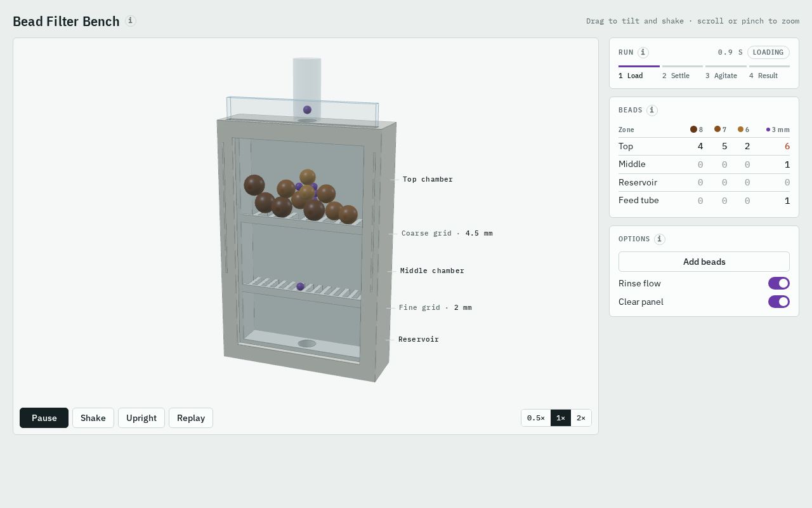The width and height of the screenshot is (812, 508).
Task: Click the Upright button
Action: point(141,418)
